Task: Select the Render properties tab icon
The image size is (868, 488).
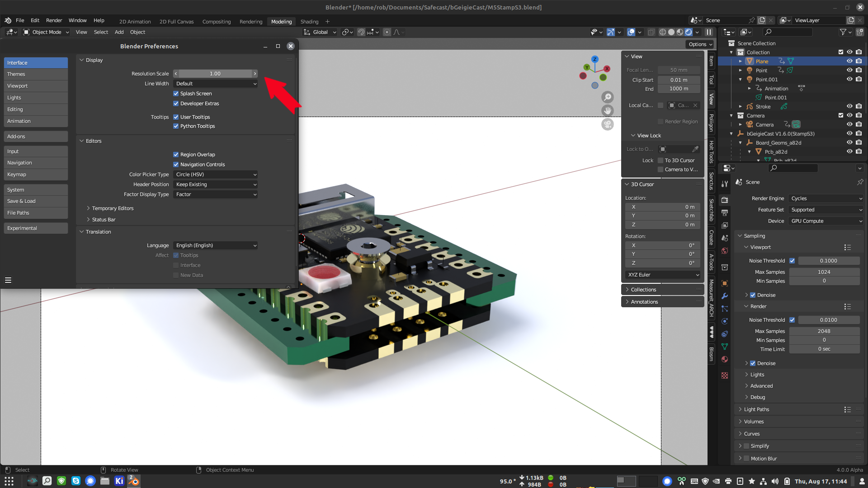Action: click(x=725, y=200)
